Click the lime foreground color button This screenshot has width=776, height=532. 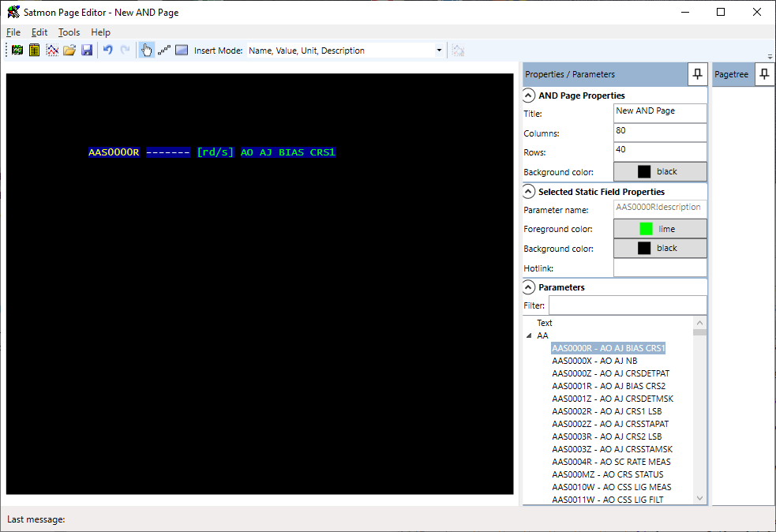[660, 229]
